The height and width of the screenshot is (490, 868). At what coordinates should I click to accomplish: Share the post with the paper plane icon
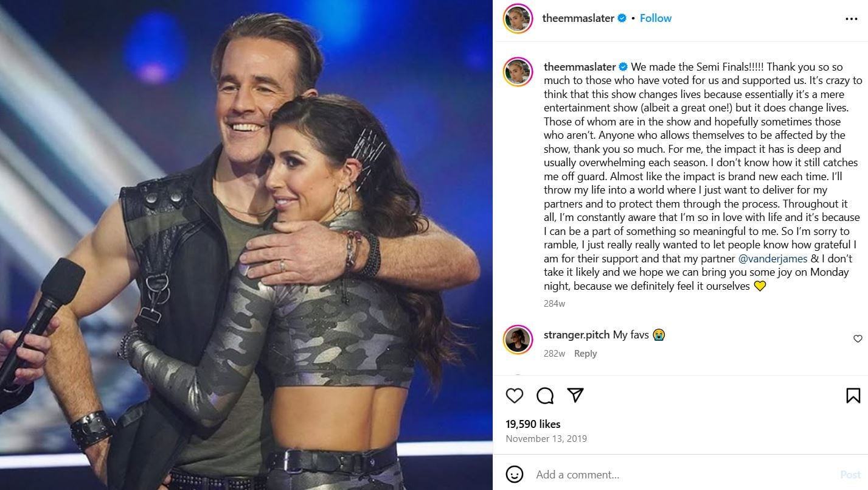click(575, 396)
